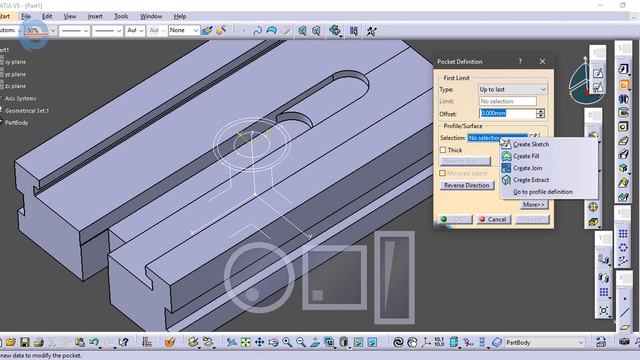Click Cancel in Pocket Definition
640x360 pixels.
493,219
